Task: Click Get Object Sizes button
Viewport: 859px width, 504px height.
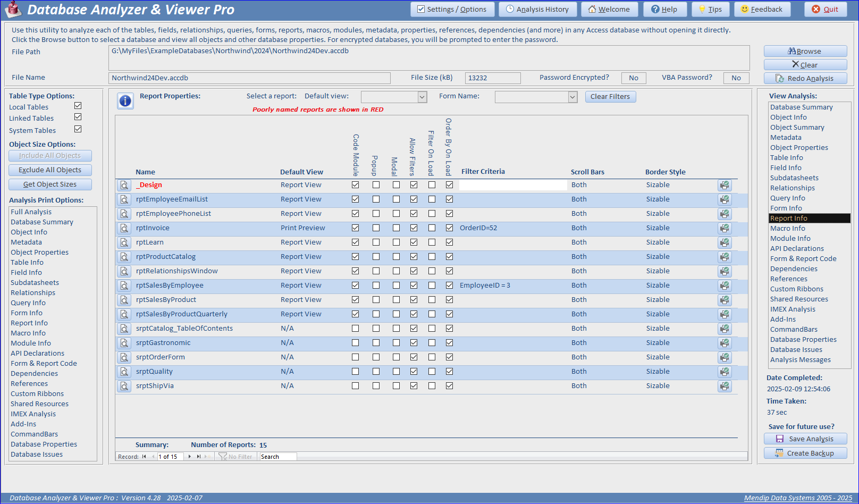Action: [x=50, y=184]
